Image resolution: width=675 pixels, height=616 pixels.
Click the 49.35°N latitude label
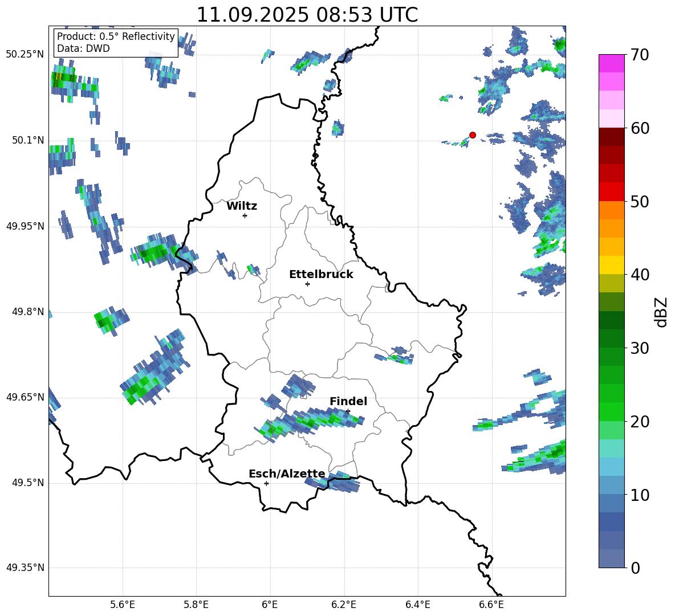(x=25, y=568)
